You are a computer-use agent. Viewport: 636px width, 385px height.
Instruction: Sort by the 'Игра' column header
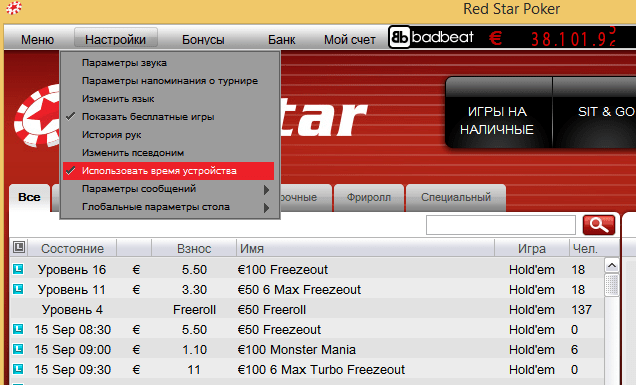pyautogui.click(x=532, y=248)
